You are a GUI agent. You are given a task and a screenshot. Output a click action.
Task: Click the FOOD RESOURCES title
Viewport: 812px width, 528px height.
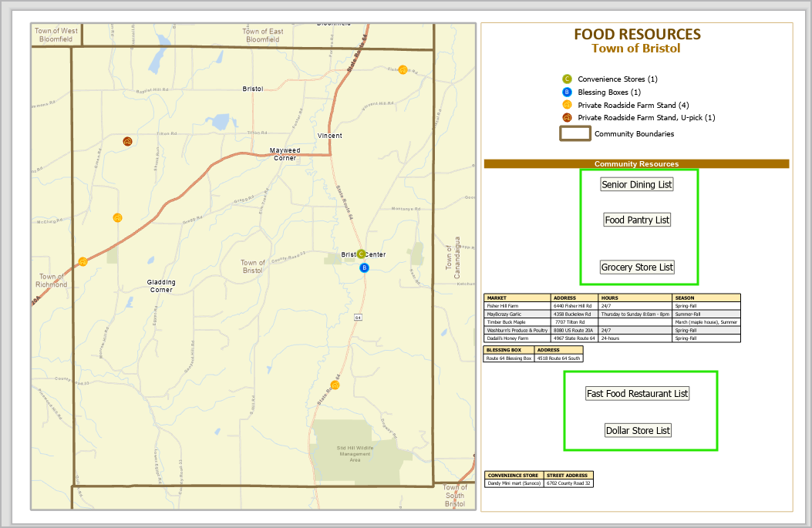637,34
